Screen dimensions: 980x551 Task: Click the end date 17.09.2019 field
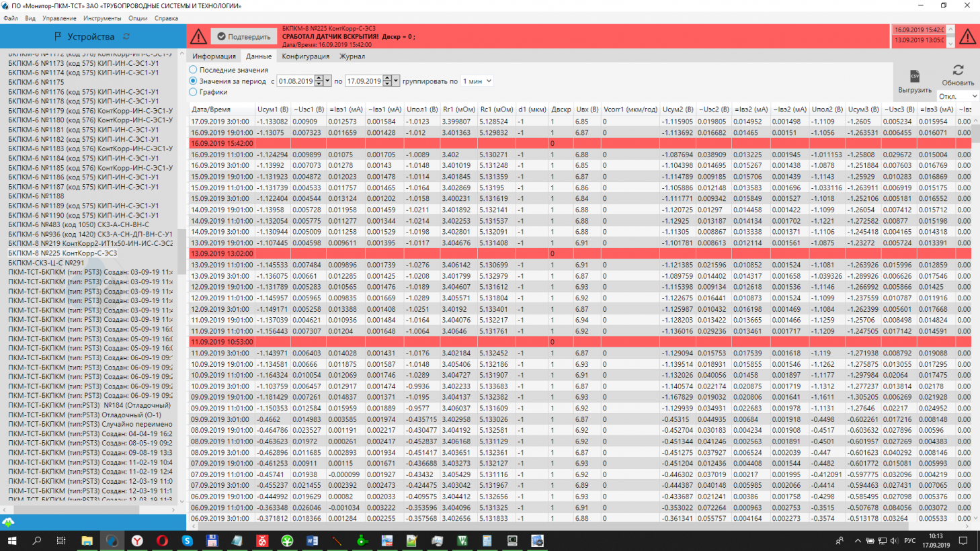coord(364,81)
